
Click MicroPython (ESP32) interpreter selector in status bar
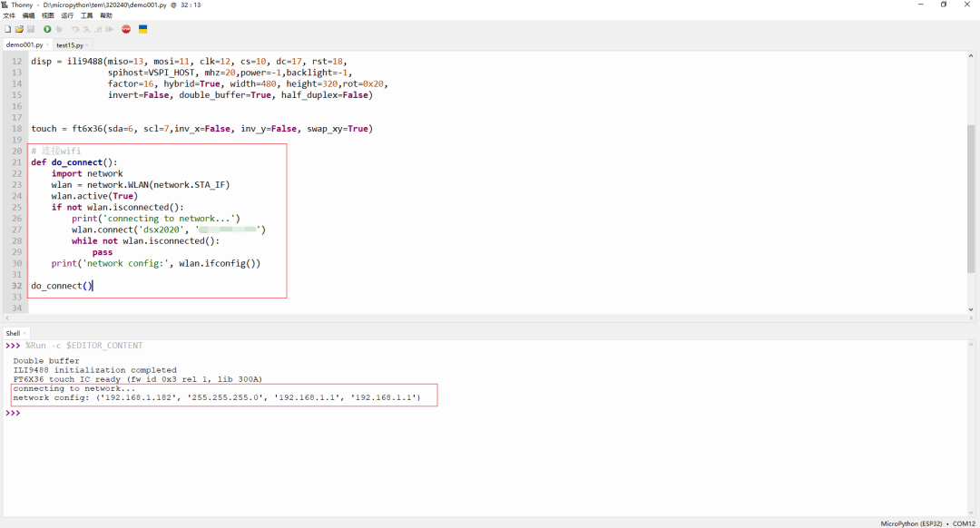[913, 523]
